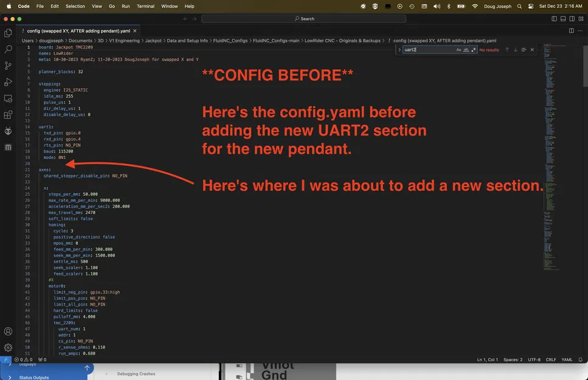This screenshot has height=380, width=588.
Task: Click the LowRider CNC - Originals & Backups breadcrumb
Action: point(342,41)
